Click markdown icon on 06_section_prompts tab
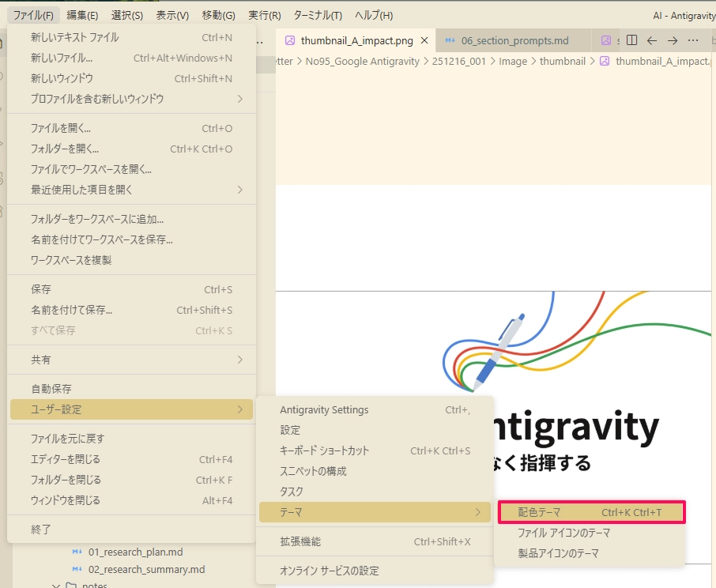Viewport: 716px width, 588px height. 450,40
